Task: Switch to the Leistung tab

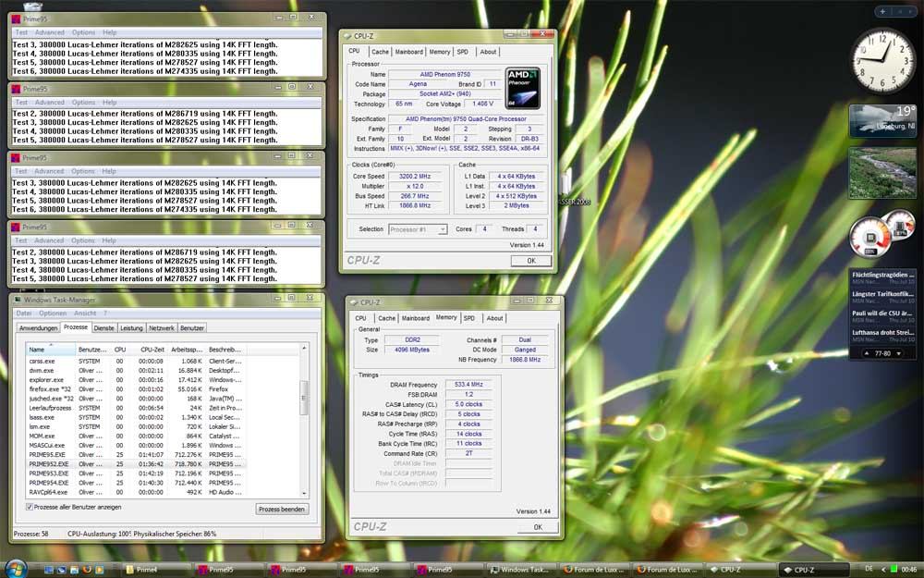Action: pos(131,328)
